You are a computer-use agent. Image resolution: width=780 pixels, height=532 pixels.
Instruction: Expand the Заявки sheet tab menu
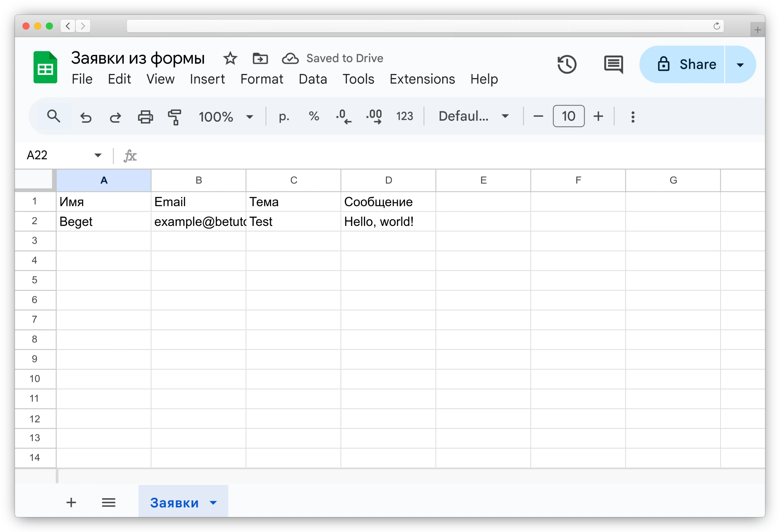pos(213,502)
